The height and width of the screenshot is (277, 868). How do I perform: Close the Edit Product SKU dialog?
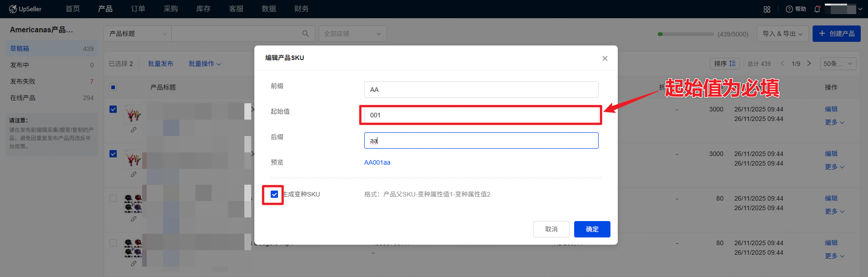pos(605,58)
